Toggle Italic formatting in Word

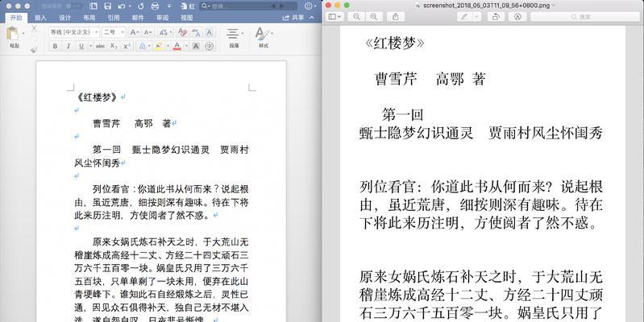[x=68, y=47]
